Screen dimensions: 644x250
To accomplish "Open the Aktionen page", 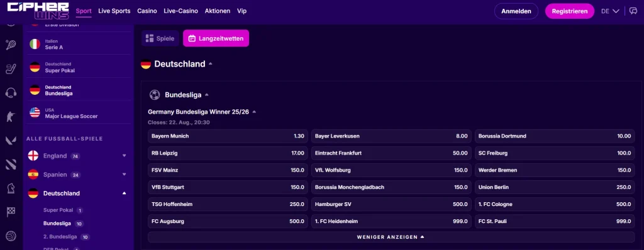I will point(217,11).
